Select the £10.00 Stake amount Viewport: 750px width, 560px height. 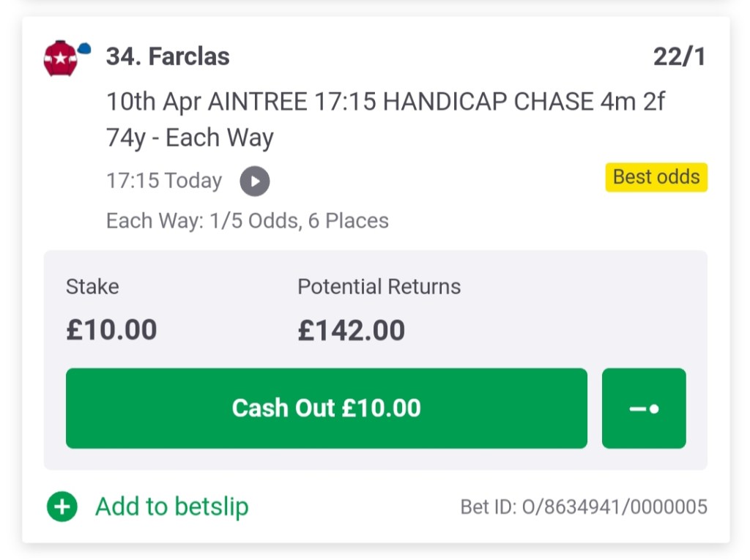coord(111,329)
